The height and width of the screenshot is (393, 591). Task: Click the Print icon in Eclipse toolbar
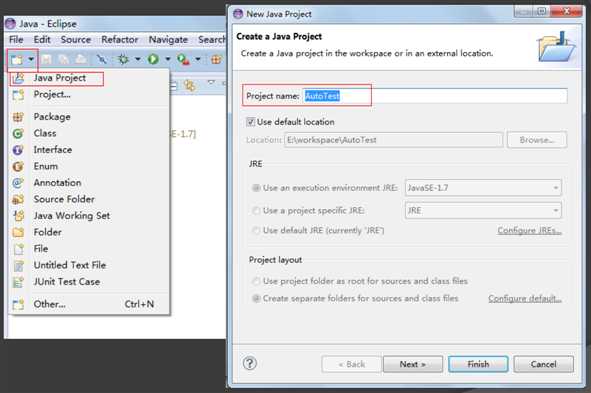pyautogui.click(x=81, y=59)
